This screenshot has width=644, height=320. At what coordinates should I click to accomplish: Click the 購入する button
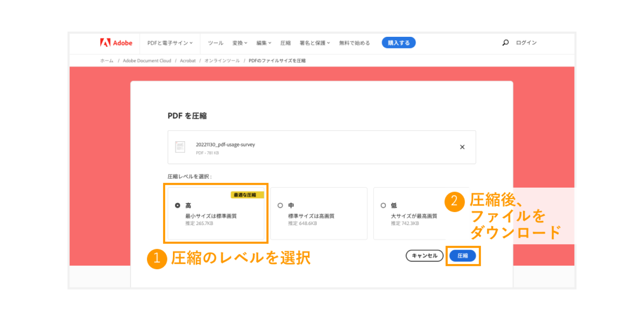[x=399, y=42]
